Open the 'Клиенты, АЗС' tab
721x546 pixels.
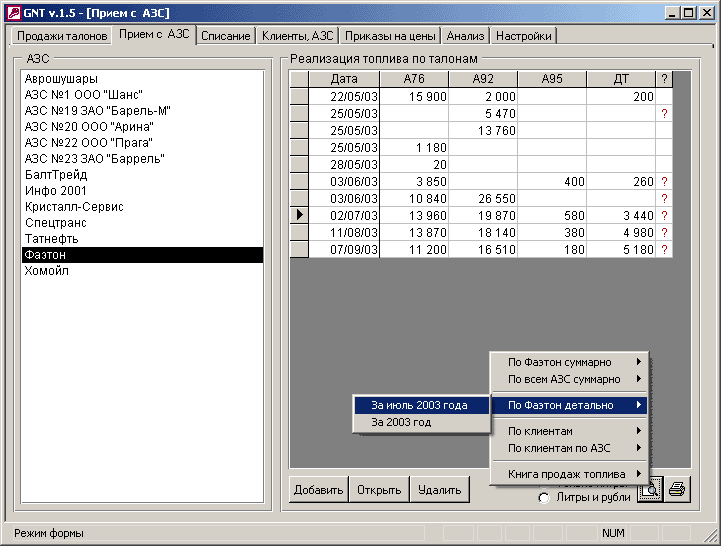click(x=297, y=36)
